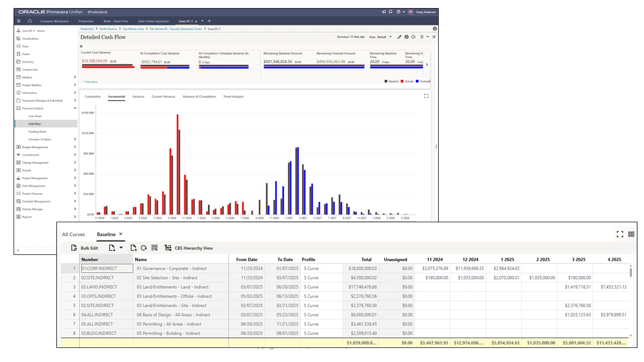Click the Bulk Edit icon in Baseline toolbar
The height and width of the screenshot is (362, 644).
pyautogui.click(x=74, y=248)
